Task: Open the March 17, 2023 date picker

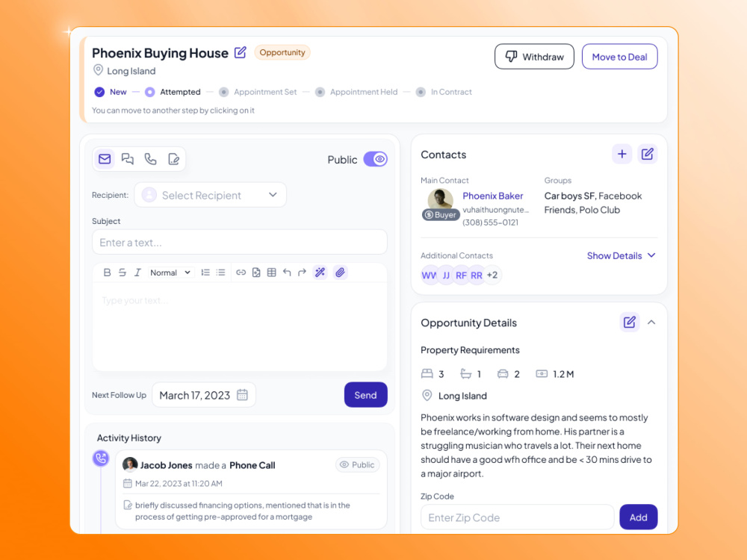Action: click(204, 395)
